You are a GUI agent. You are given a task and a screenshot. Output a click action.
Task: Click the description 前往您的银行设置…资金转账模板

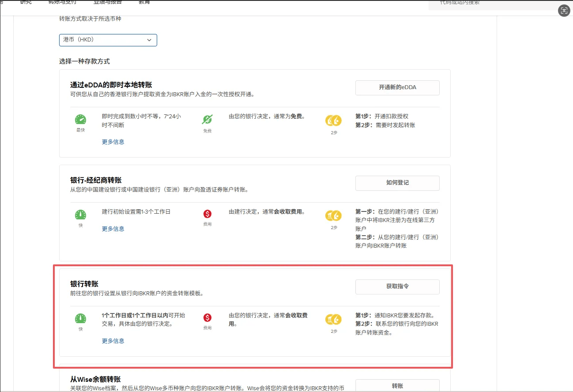(137, 293)
